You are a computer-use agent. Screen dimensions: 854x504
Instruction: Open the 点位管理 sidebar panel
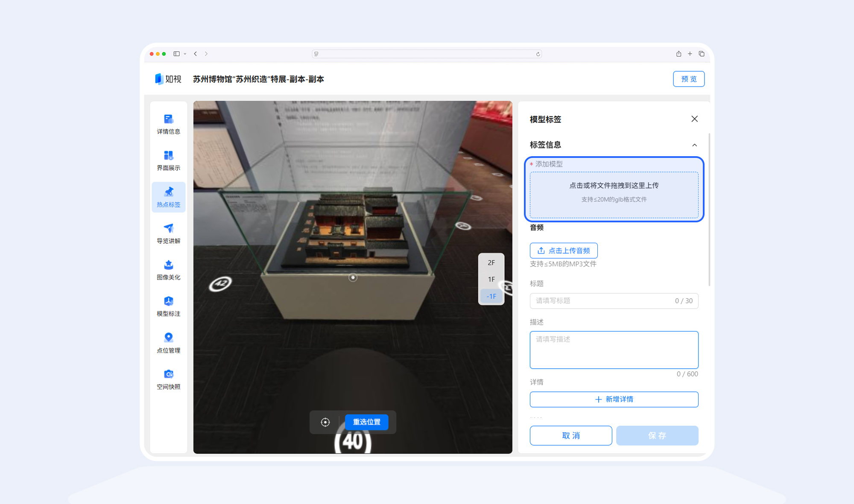tap(168, 343)
